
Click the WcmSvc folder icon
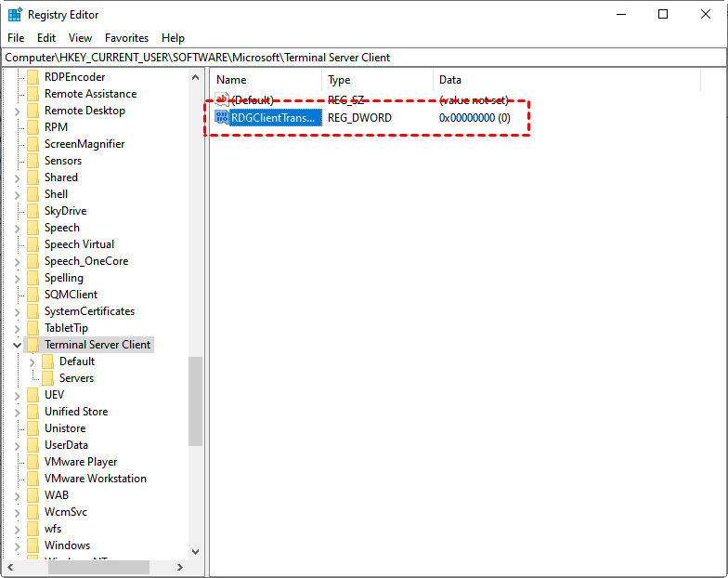coord(33,512)
